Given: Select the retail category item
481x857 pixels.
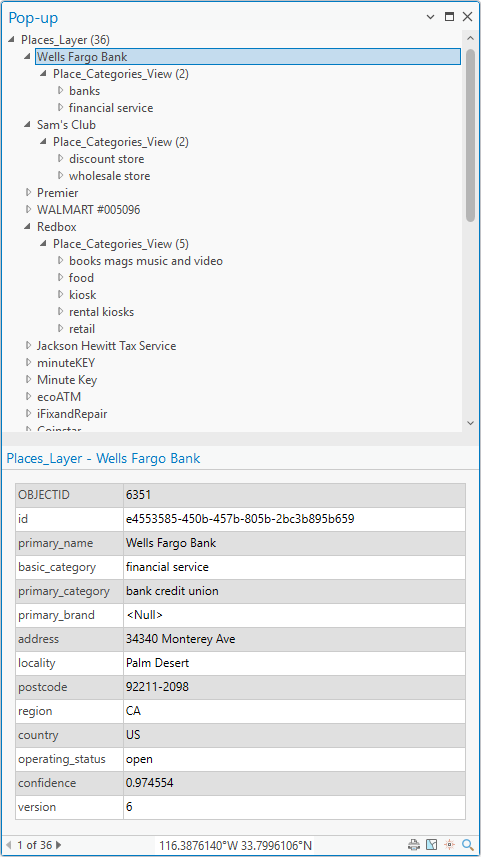Looking at the screenshot, I should (x=82, y=329).
